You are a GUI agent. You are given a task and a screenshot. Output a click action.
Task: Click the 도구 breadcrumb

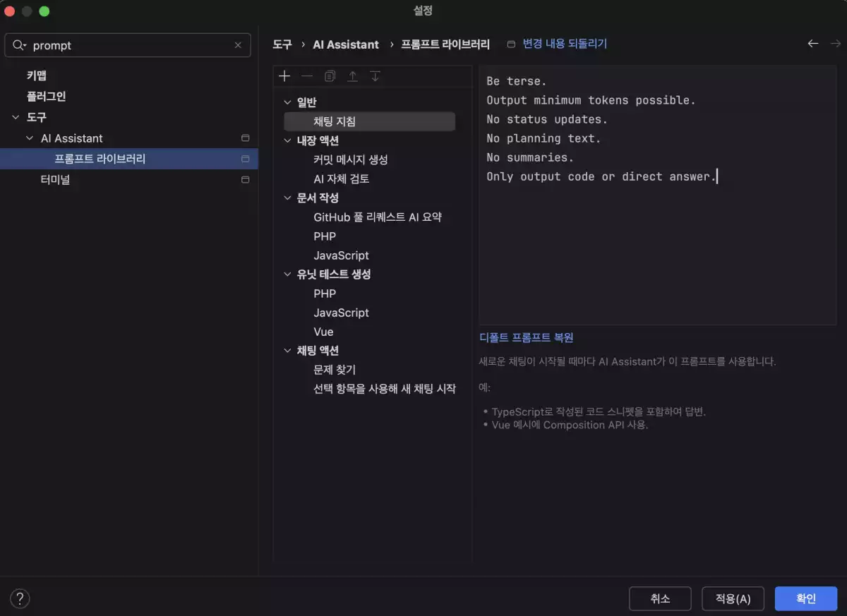(282, 44)
